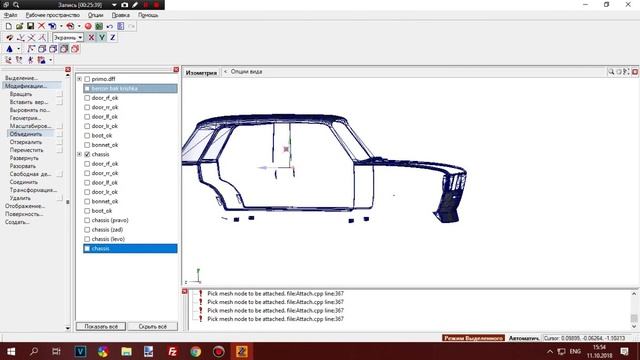Toggle the Y axis lock button

pyautogui.click(x=102, y=38)
